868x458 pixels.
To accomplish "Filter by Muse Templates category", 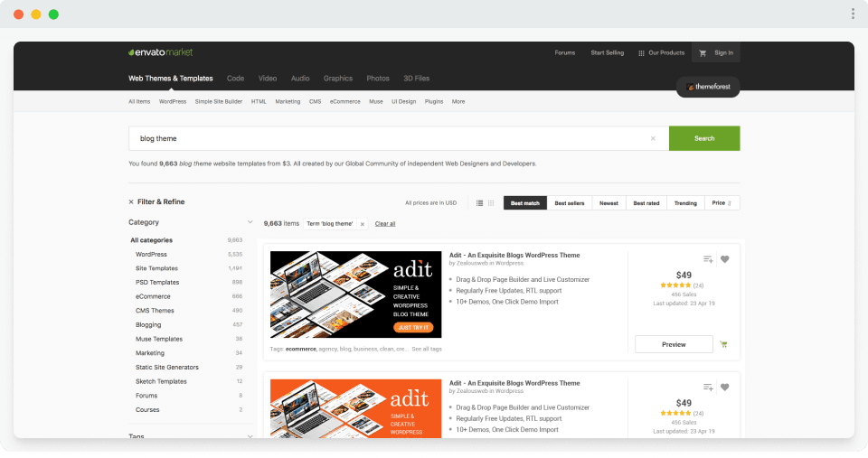I will pyautogui.click(x=159, y=339).
